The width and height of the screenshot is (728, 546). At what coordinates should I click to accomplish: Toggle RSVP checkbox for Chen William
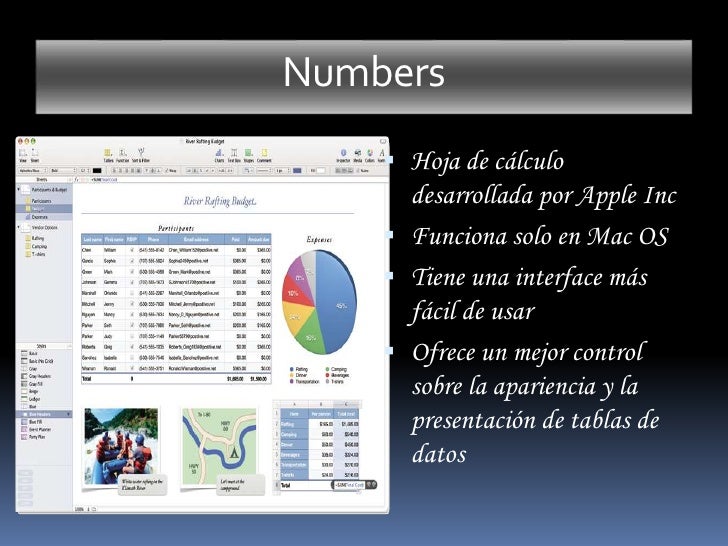coord(132,250)
